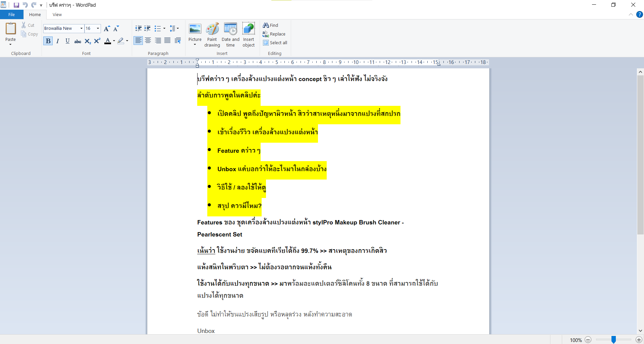Toggle Italic formatting
Viewport: 644px width, 344px height.
(x=58, y=41)
